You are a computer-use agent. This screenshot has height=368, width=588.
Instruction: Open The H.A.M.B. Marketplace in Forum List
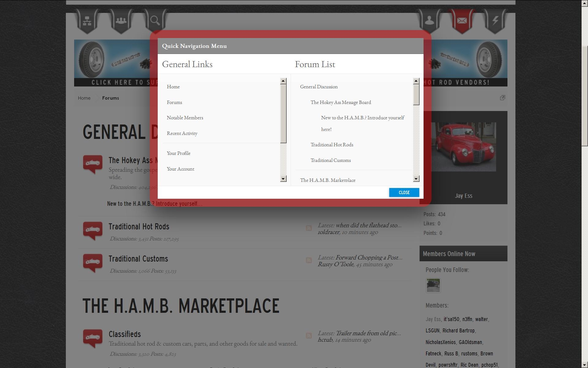(x=328, y=180)
